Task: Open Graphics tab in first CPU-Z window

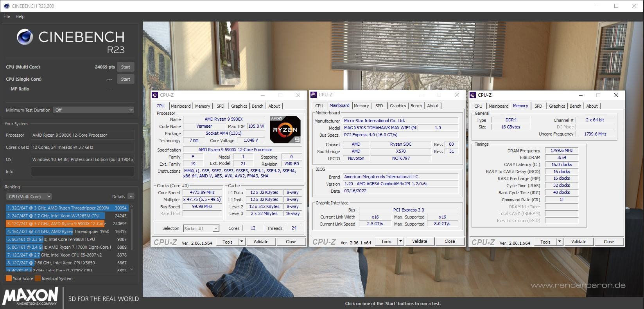Action: [x=239, y=106]
